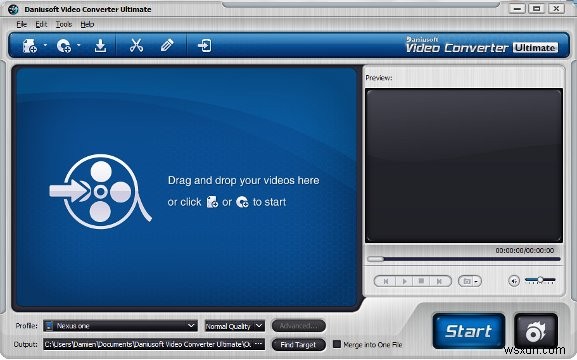Click the Advanced button
The image size is (577, 360).
click(298, 326)
